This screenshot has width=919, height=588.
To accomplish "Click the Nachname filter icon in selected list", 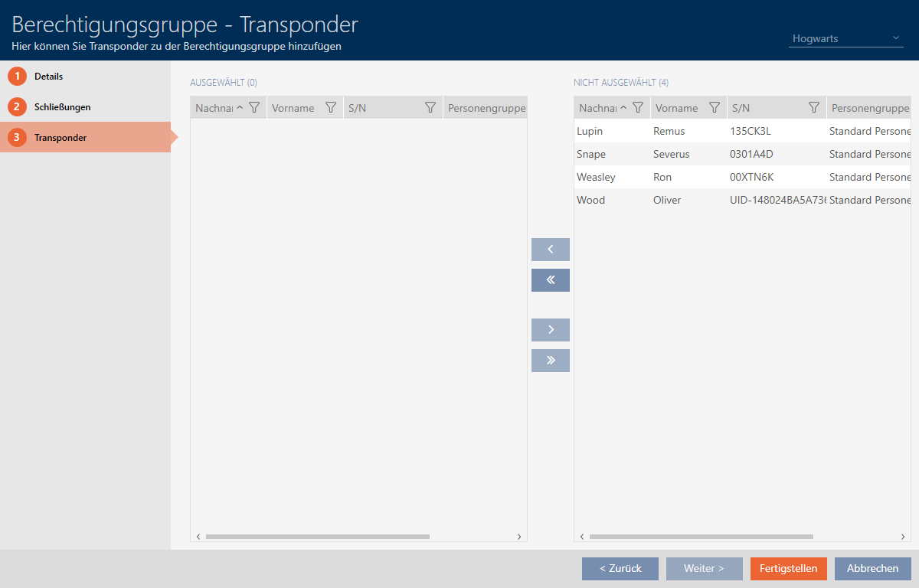I will click(254, 108).
